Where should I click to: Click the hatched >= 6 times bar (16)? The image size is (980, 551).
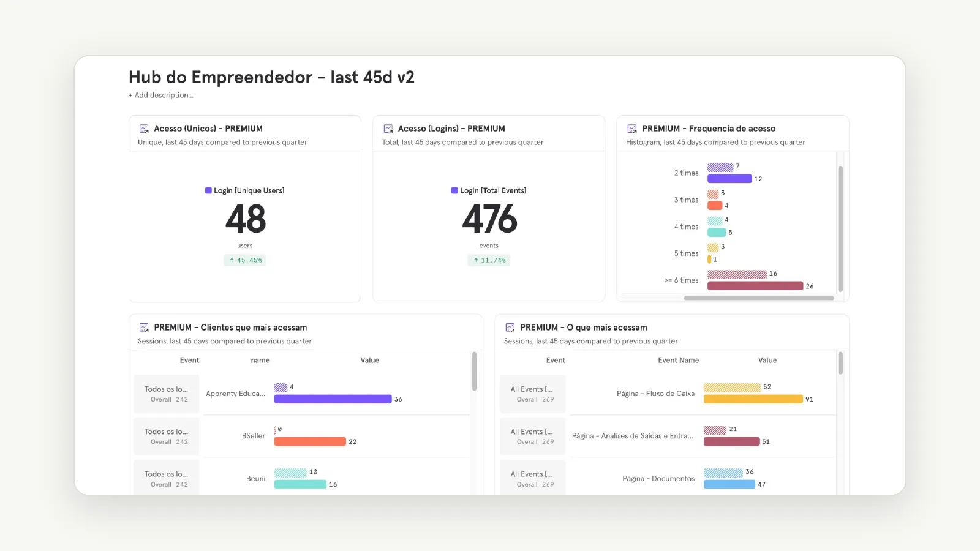737,274
